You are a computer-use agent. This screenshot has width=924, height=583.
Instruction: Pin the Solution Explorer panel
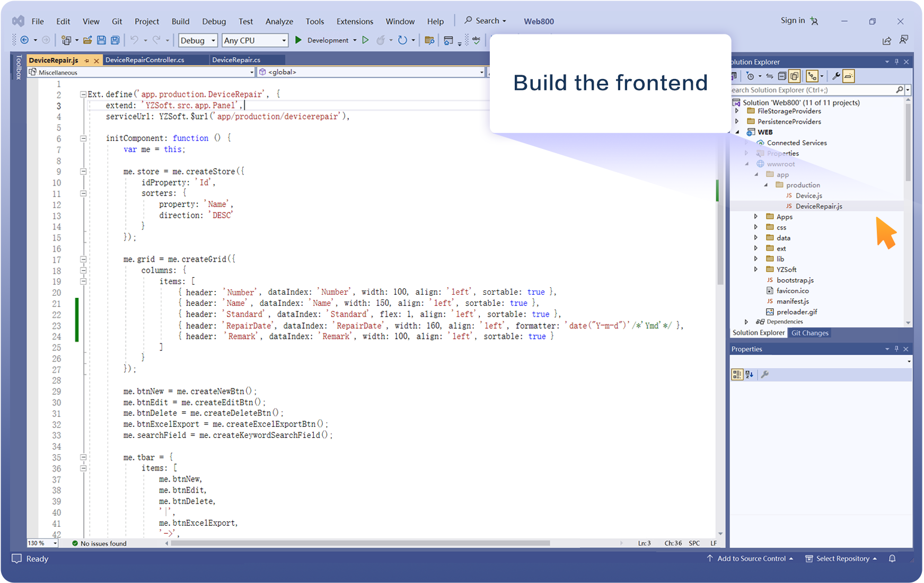pos(896,62)
